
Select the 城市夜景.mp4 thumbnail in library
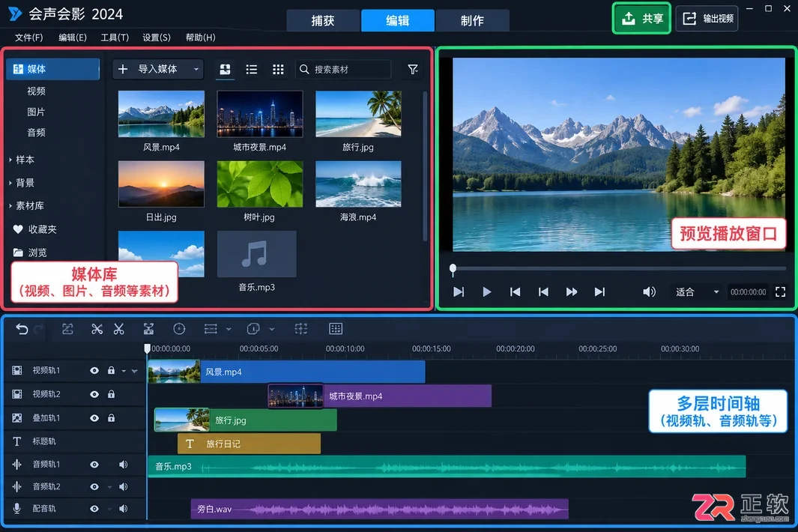click(x=259, y=114)
